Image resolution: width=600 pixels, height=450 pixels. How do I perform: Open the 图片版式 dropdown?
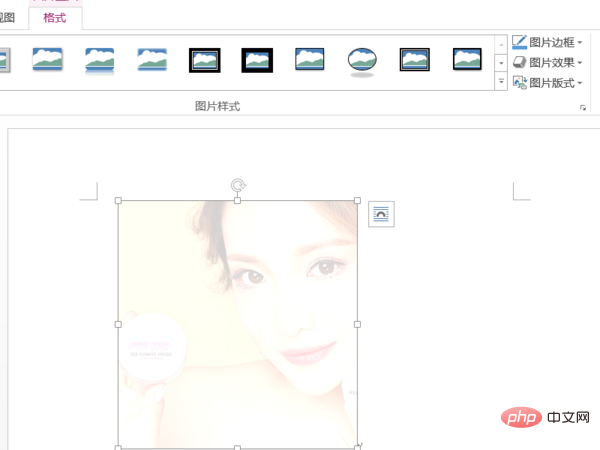click(x=548, y=82)
